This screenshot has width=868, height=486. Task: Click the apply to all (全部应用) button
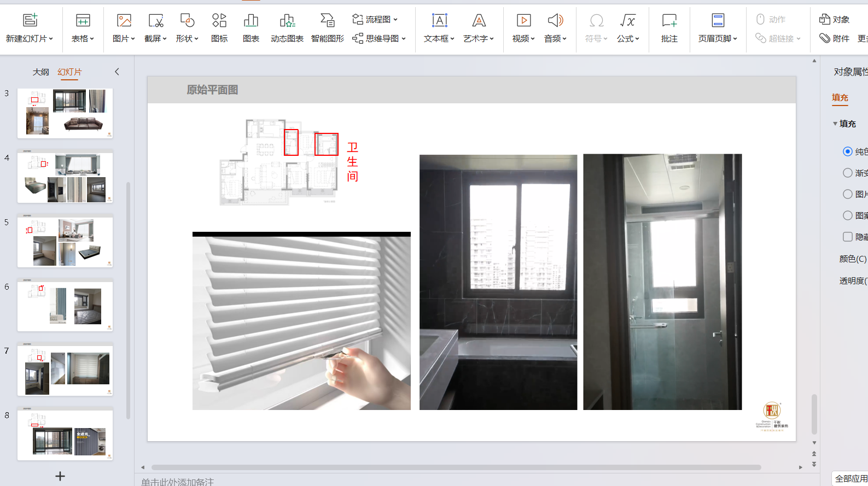coord(850,478)
